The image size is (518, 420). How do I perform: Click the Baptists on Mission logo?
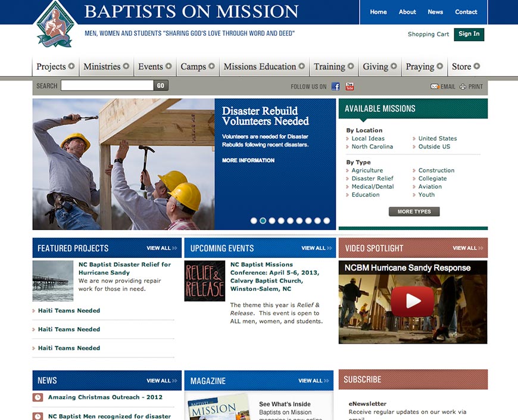pos(55,25)
